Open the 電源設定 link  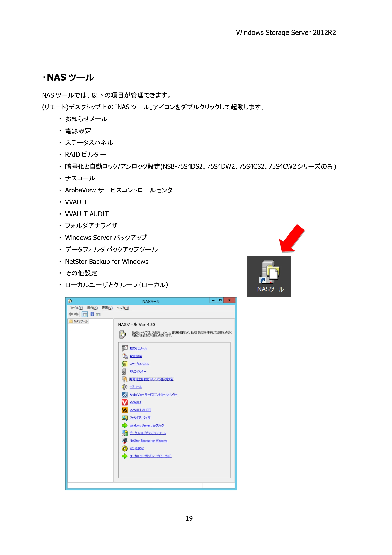(136, 356)
